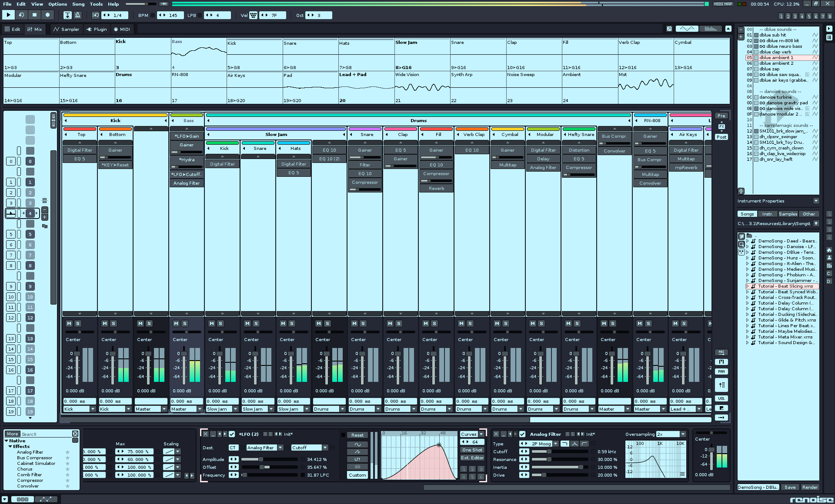Select Tutorial - Meta Mixer.xrns song

point(785,337)
